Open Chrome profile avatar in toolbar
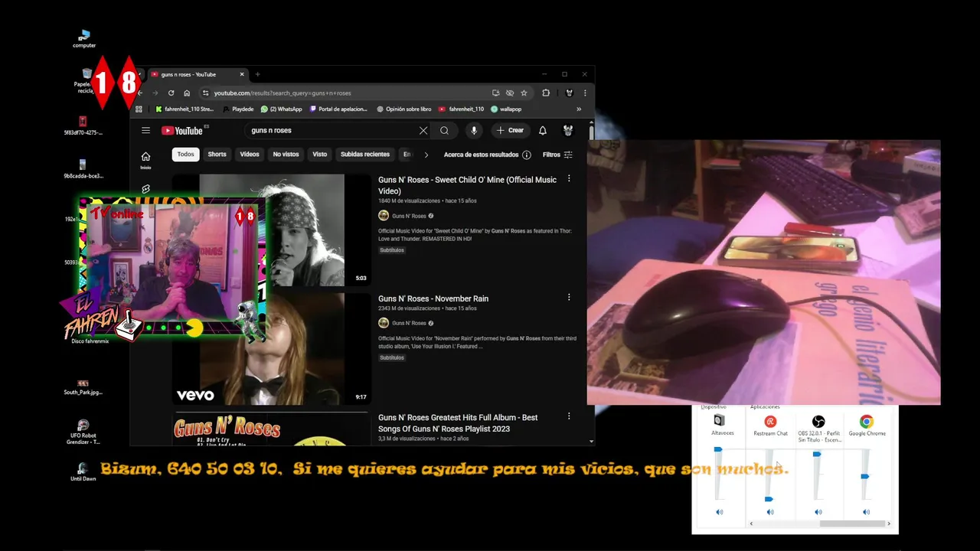Screen dimensions: 980x551 point(569,93)
